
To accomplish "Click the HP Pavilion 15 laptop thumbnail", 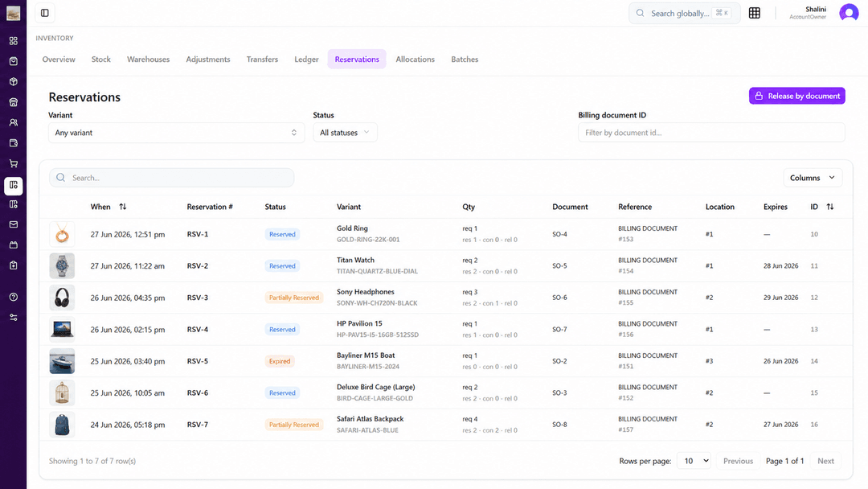I will point(62,330).
